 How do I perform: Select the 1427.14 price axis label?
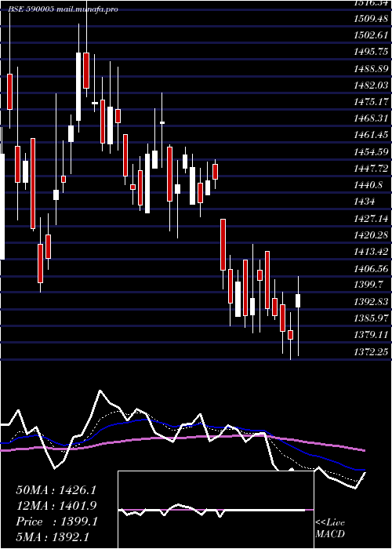point(371,219)
